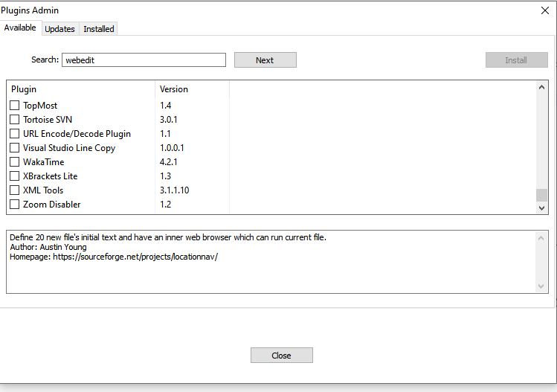Select the XBrackets Lite row name

(51, 176)
